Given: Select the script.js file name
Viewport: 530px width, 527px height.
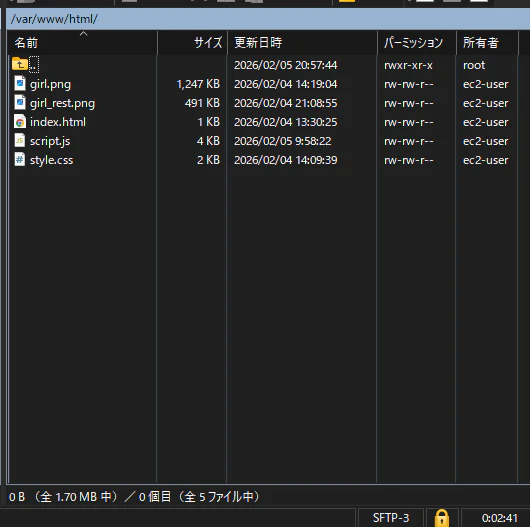Looking at the screenshot, I should (x=50, y=141).
